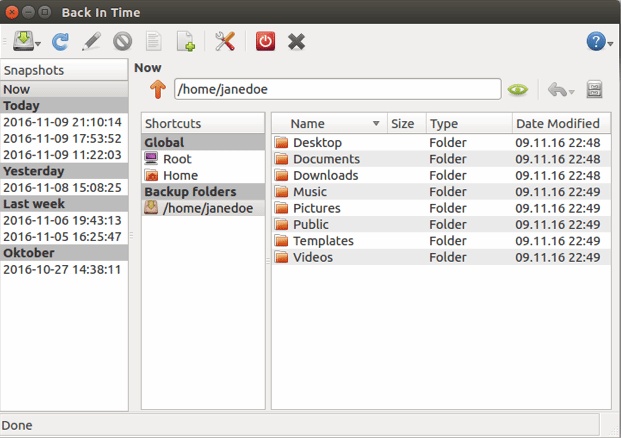
Task: Expand the Restore dropdown arrow
Action: 570,91
